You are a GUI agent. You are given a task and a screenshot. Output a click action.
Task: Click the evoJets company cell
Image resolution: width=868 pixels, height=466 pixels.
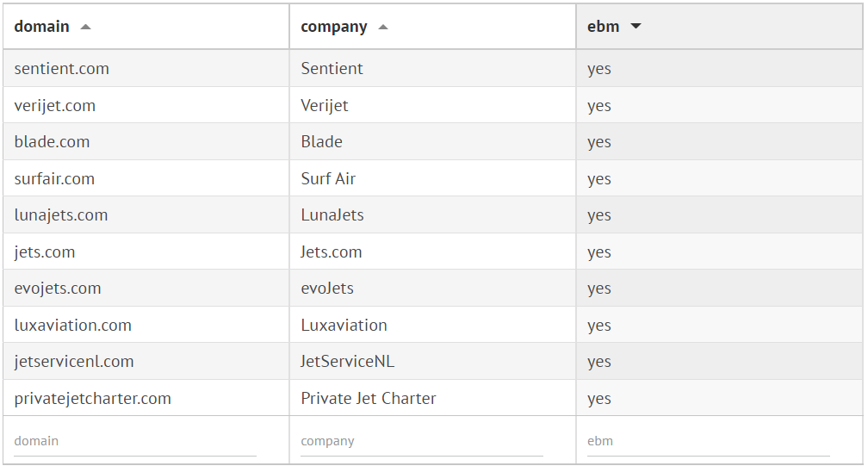pos(327,289)
